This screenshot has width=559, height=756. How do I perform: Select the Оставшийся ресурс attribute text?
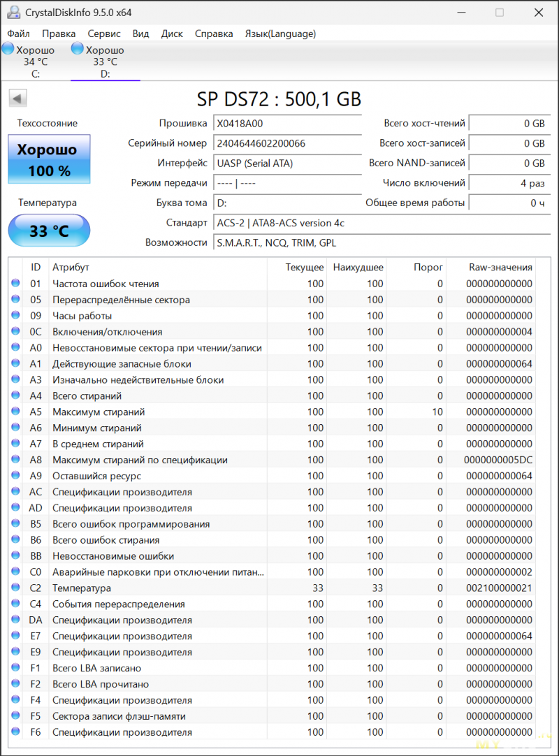click(96, 476)
